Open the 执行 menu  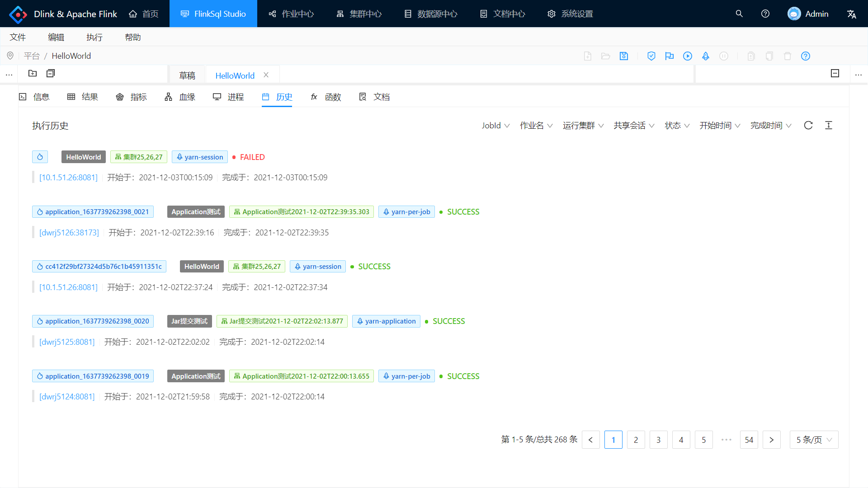point(94,37)
